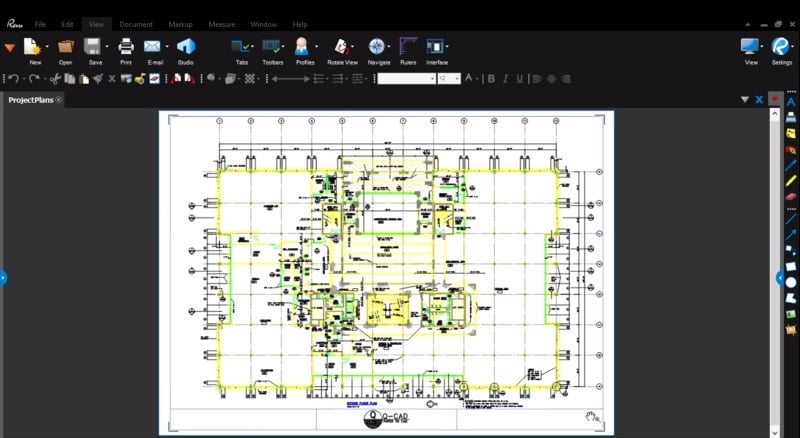The height and width of the screenshot is (438, 800).
Task: Select the Note tool in the right sidebar
Action: [x=791, y=134]
